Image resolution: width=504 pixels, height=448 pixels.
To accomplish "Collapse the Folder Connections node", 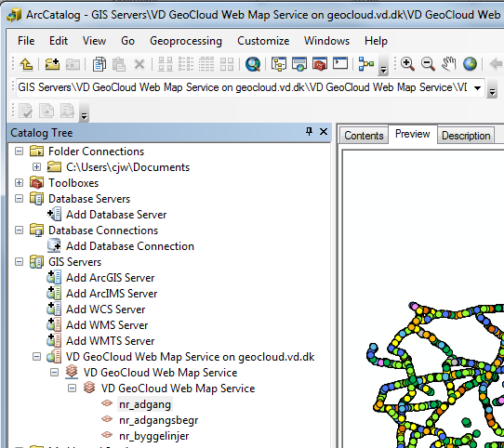I will point(20,151).
